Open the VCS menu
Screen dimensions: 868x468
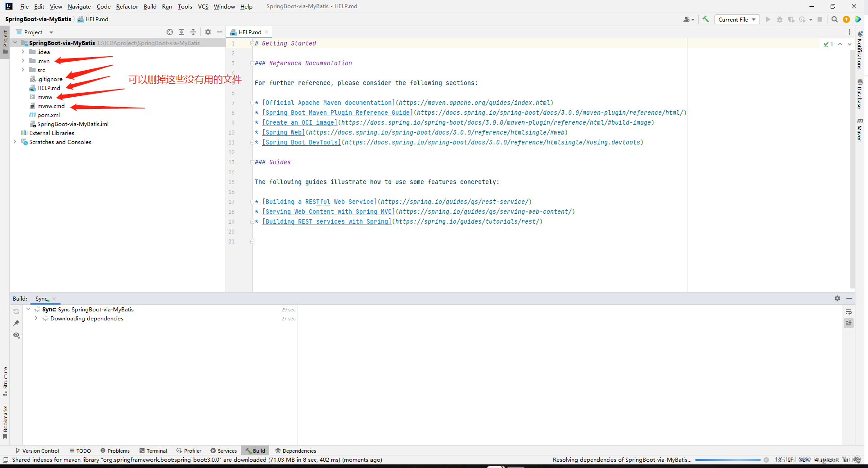(203, 6)
